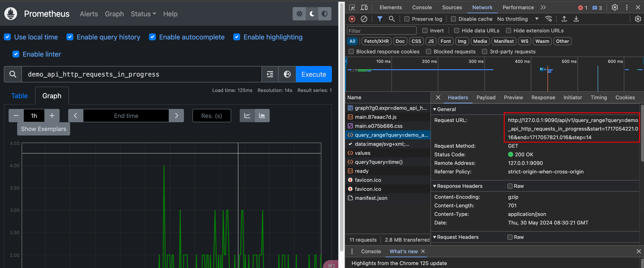This screenshot has height=268, width=644.
Task: Show the stacked area chart
Action: point(262,116)
